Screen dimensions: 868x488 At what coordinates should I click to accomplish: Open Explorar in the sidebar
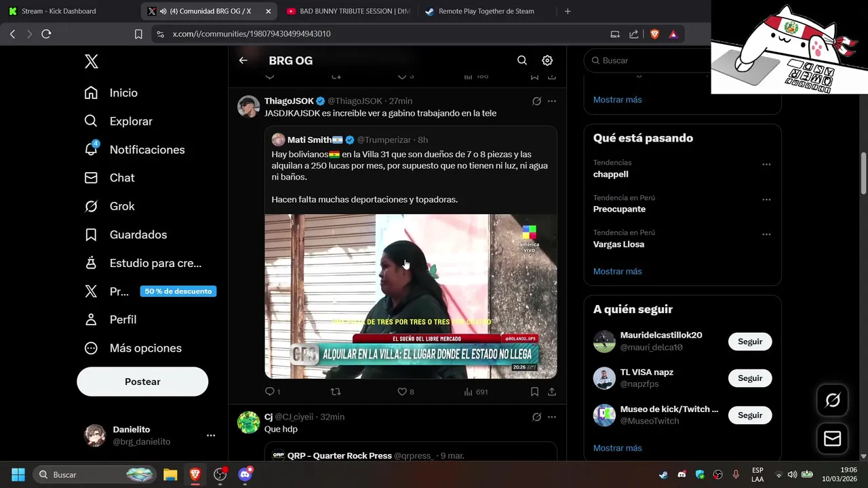coord(119,121)
